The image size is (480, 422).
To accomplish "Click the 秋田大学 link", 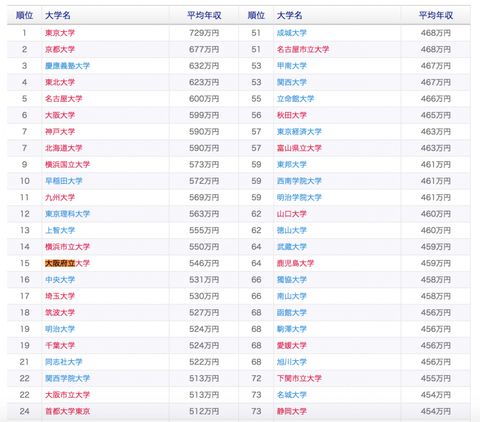I will tap(292, 115).
